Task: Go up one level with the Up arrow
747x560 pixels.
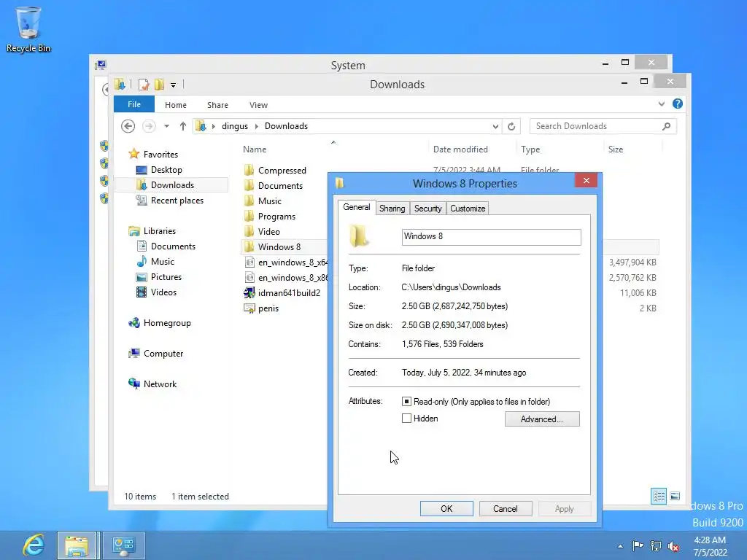Action: point(183,126)
